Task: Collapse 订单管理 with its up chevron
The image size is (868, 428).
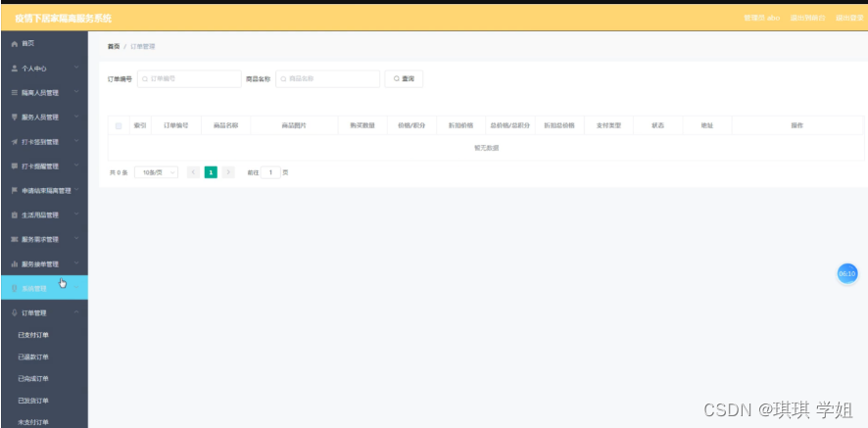Action: coord(76,312)
